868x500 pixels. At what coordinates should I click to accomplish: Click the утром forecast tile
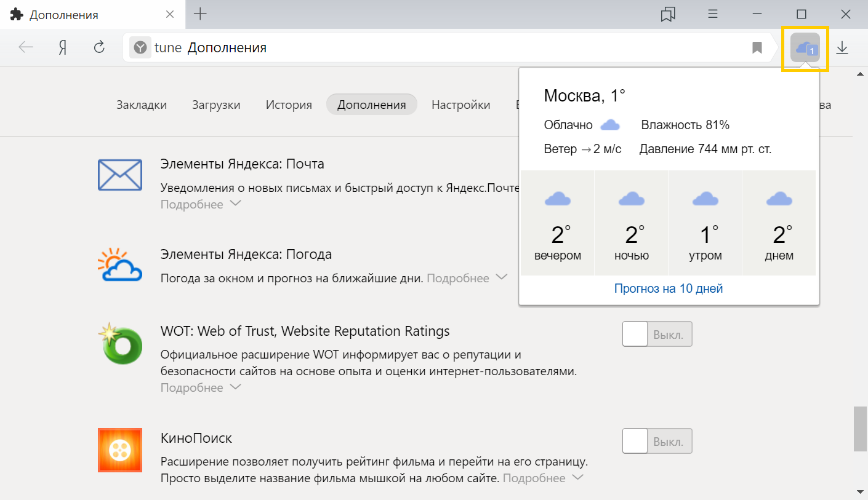[705, 223]
